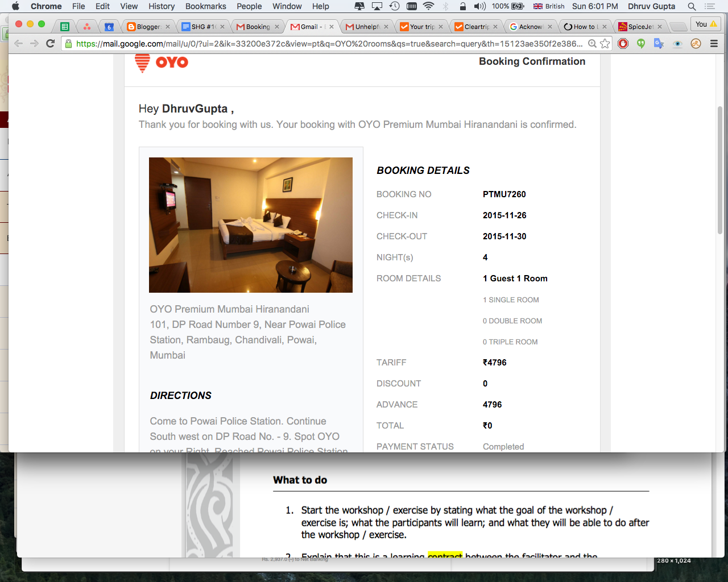The height and width of the screenshot is (582, 728).
Task: Open the Chrome hamburger menu
Action: pyautogui.click(x=714, y=44)
